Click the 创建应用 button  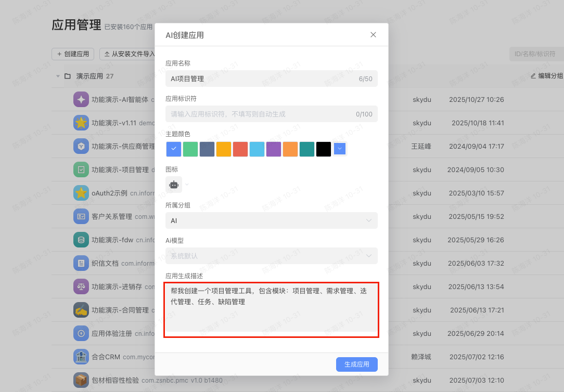[x=72, y=54]
